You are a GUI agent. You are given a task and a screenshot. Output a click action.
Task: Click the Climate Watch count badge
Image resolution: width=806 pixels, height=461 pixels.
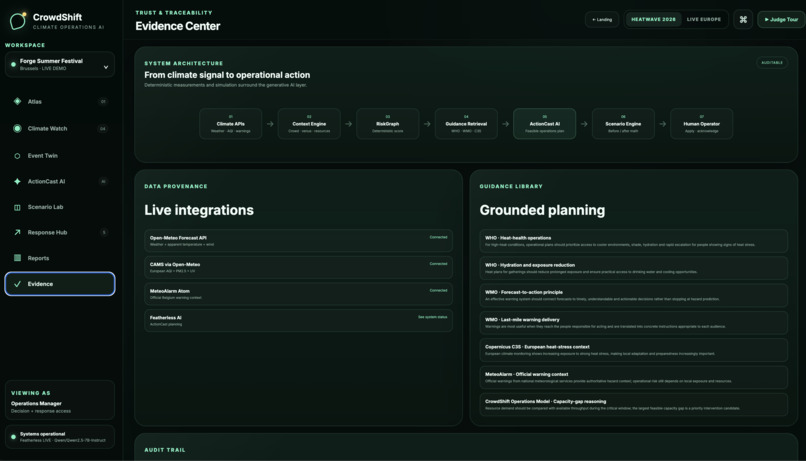click(103, 128)
